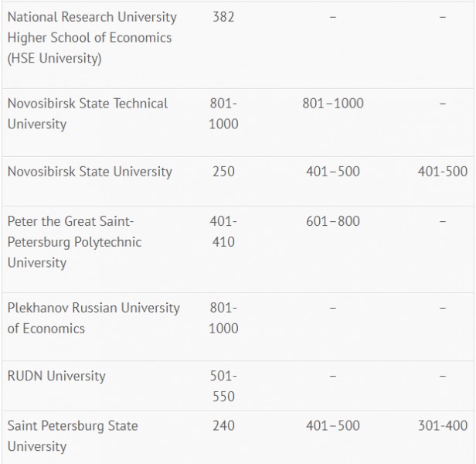Image resolution: width=476 pixels, height=464 pixels.
Task: Select Novosibirsk State Technical first-column 801-1000 rank
Action: [223, 114]
